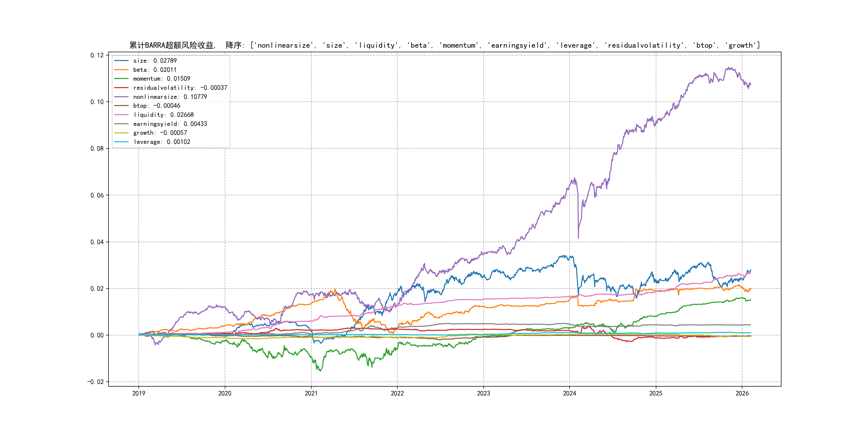Viewport: 868px width, 434px height.
Task: Click the pink liquidity legend line
Action: pyautogui.click(x=121, y=115)
